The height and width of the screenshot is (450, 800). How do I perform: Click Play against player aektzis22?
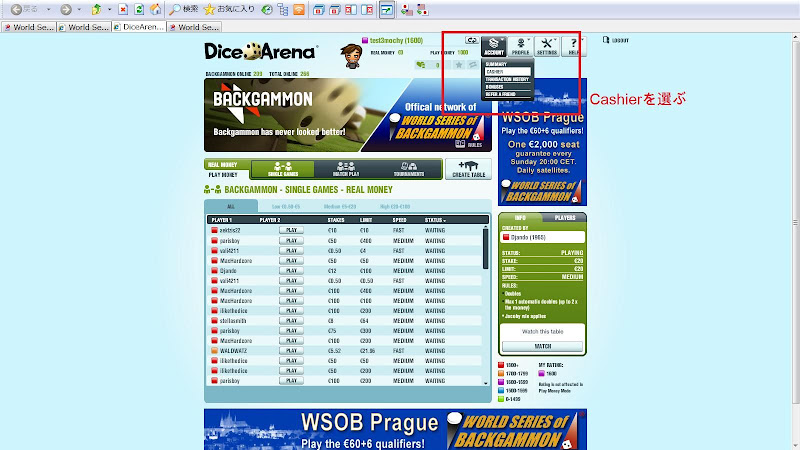[x=291, y=230]
